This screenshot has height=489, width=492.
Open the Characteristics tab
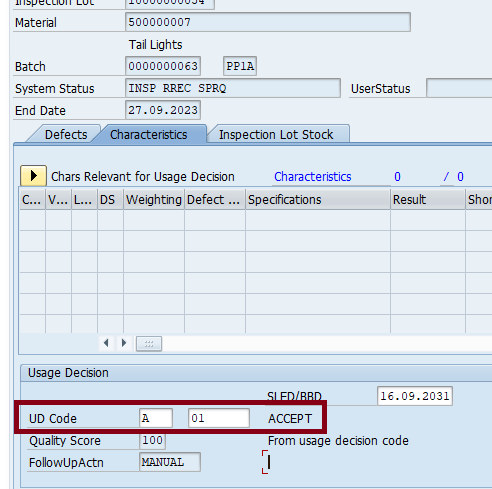pos(149,135)
